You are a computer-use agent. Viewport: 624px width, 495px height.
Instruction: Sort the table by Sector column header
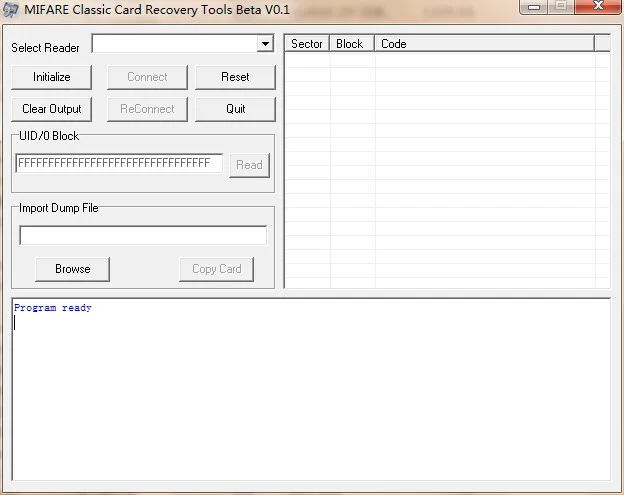coord(307,44)
